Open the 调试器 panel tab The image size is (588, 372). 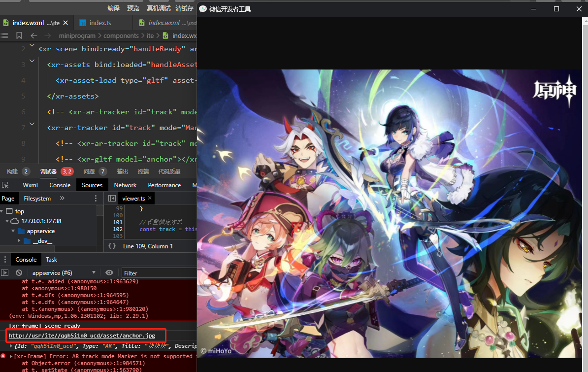pyautogui.click(x=48, y=171)
